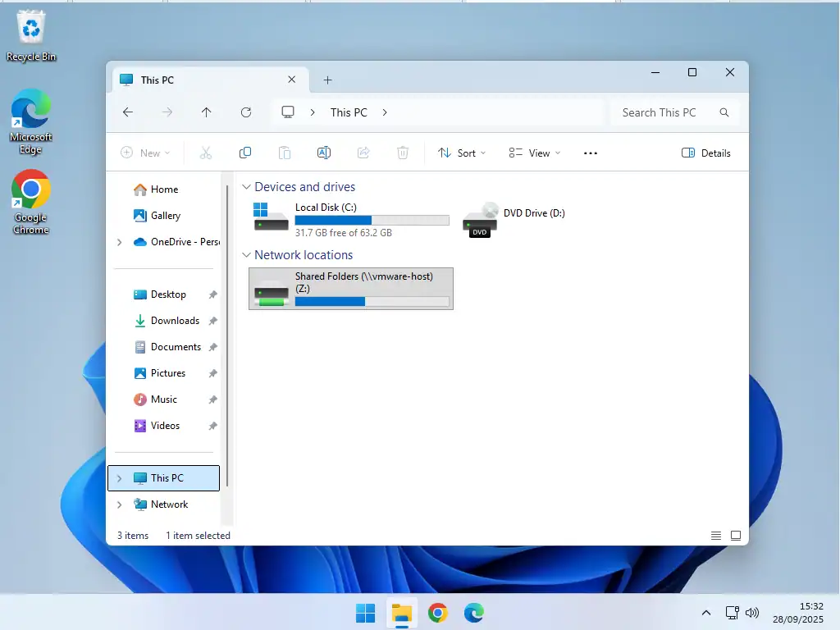
Task: Click the monitor icon in address bar
Action: coord(288,112)
